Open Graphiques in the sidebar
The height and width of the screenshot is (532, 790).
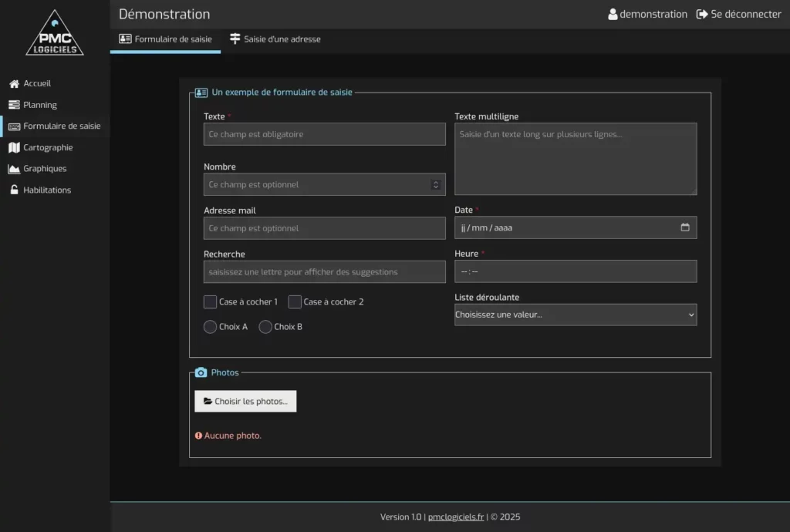pos(55,169)
